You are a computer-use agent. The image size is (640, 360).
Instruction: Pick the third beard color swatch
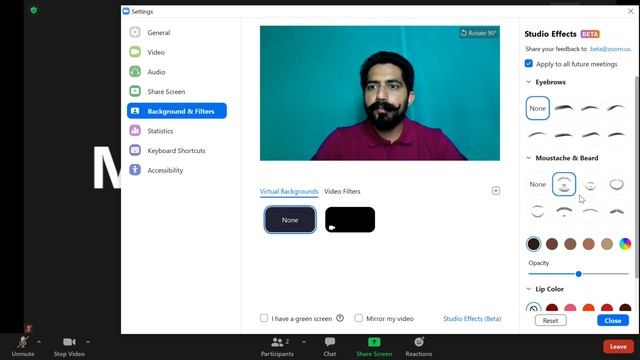(570, 244)
